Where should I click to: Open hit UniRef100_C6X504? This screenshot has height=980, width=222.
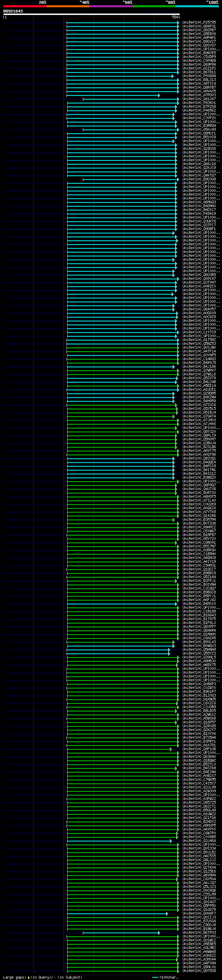(199, 879)
